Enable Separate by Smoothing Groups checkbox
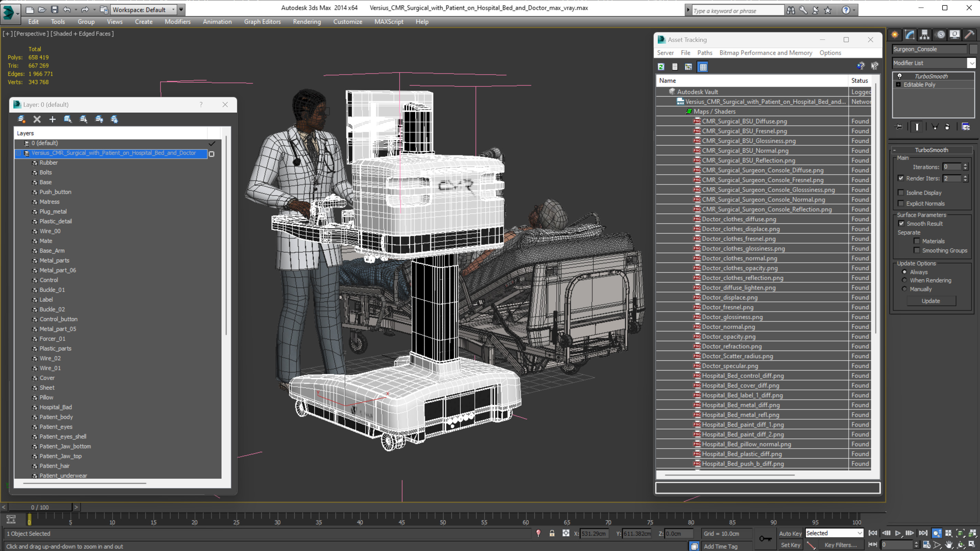This screenshot has height=551, width=980. tap(917, 250)
